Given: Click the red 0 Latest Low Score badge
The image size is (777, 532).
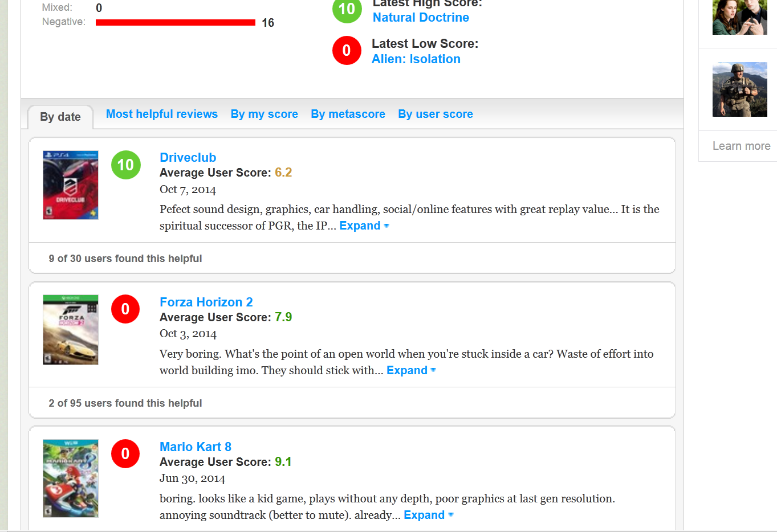Looking at the screenshot, I should click(x=347, y=51).
